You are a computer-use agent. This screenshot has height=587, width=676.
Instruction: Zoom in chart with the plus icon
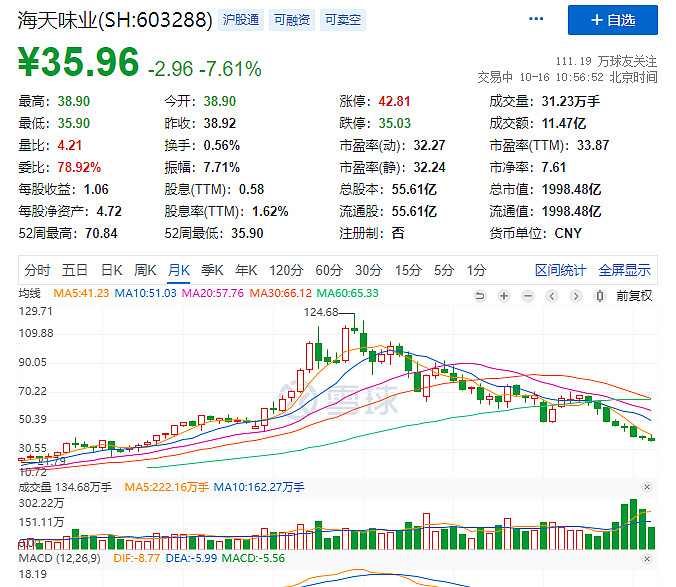[504, 296]
